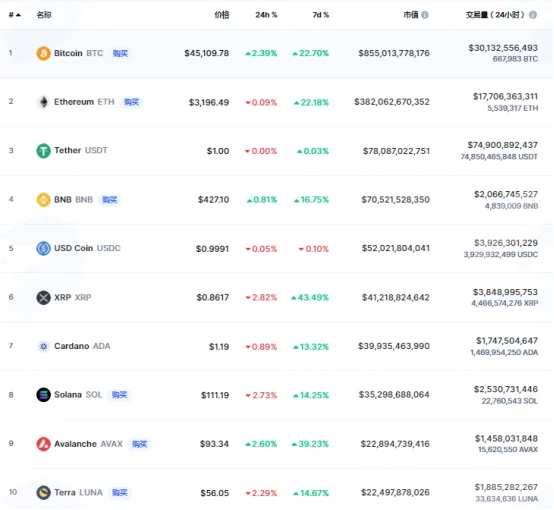The image size is (554, 510).
Task: Sort by price column header
Action: click(x=222, y=15)
